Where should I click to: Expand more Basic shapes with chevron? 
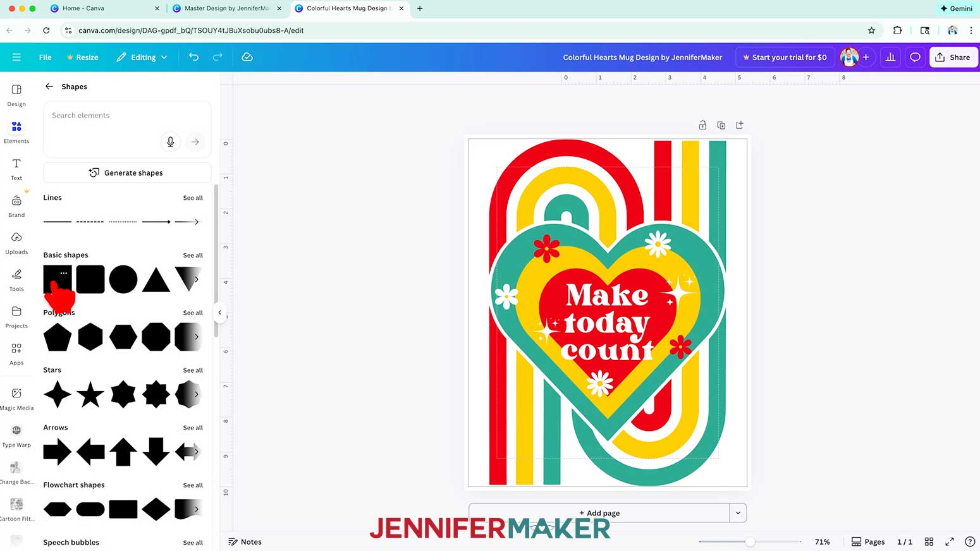197,279
